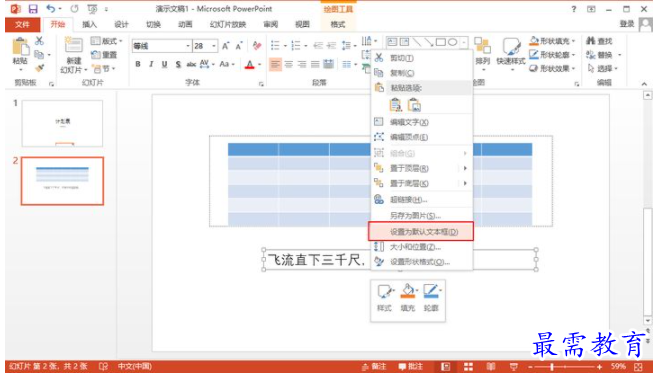Image resolution: width=654 pixels, height=376 pixels.
Task: Click the Save icon in quick access toolbar
Action: pyautogui.click(x=33, y=9)
